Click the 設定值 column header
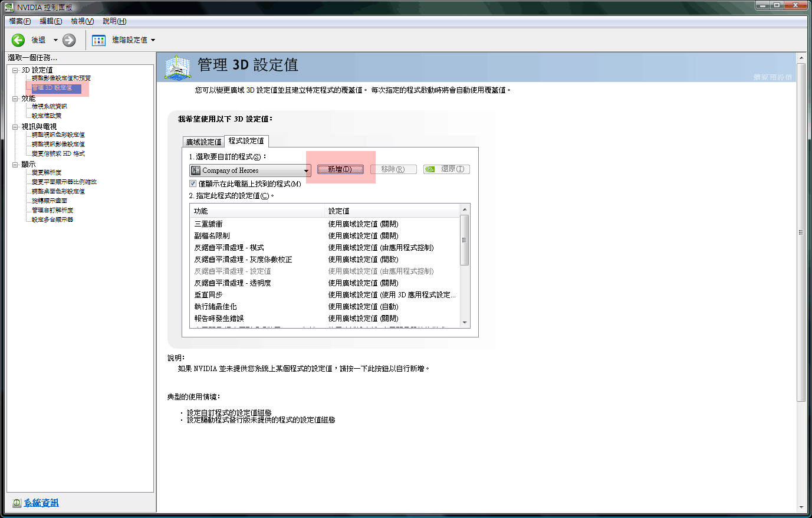Image resolution: width=812 pixels, height=518 pixels. point(393,211)
